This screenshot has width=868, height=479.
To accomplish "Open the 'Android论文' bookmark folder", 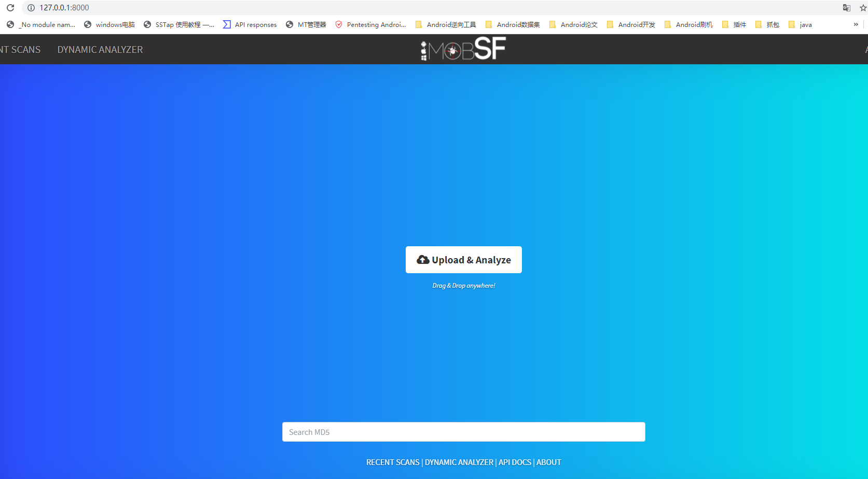I will 573,24.
